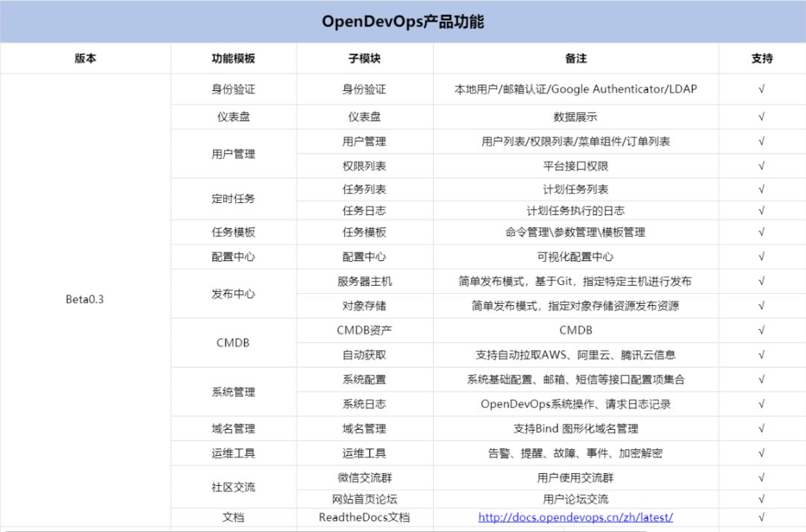
Task: Select the 版本 column header
Action: pyautogui.click(x=84, y=57)
